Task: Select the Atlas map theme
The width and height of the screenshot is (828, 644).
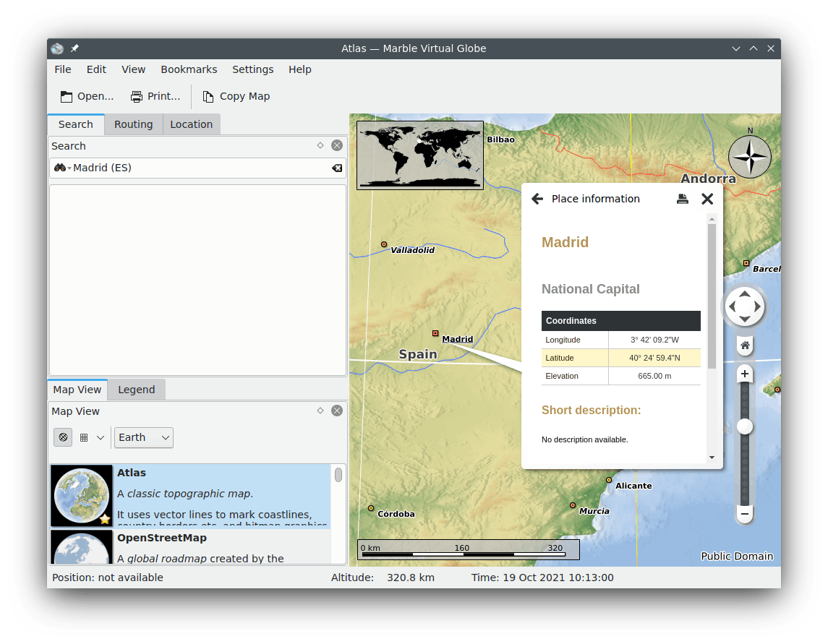Action: click(x=191, y=497)
